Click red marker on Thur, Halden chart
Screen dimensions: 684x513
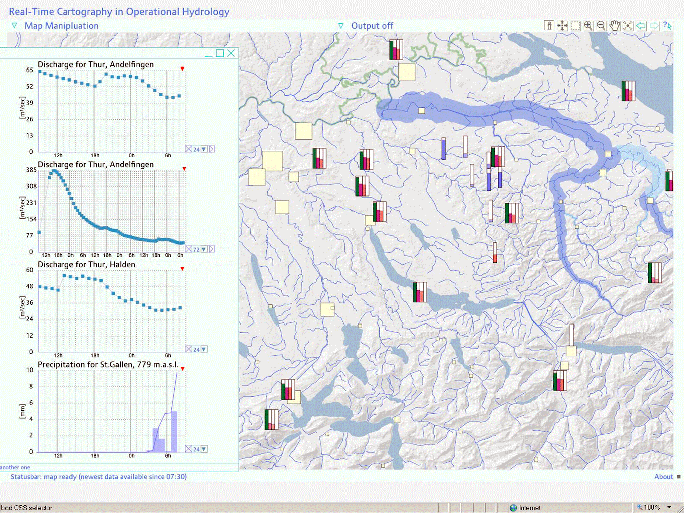tap(183, 268)
